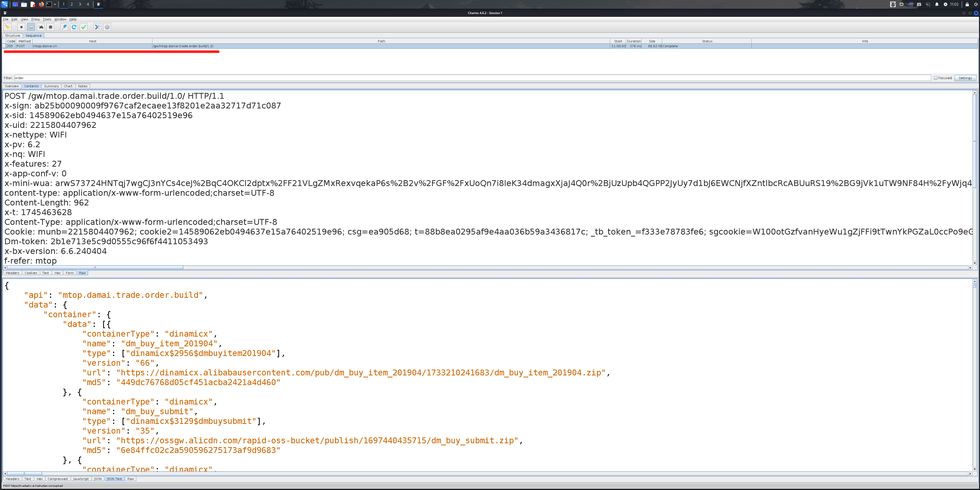
Task: Select the JSON response tab
Action: click(98, 479)
